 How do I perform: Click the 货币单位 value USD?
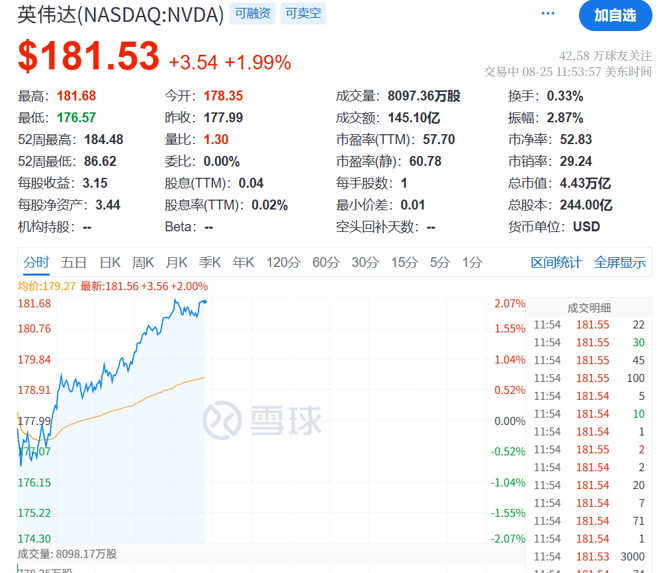pos(587,227)
